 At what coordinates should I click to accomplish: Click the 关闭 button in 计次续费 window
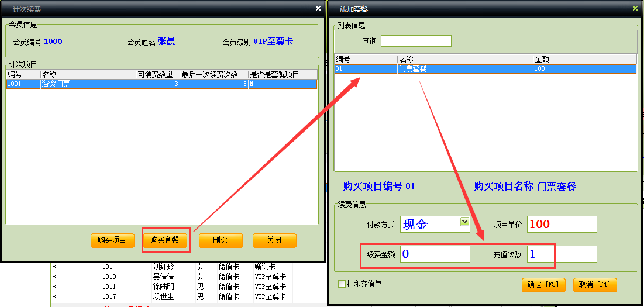274,240
